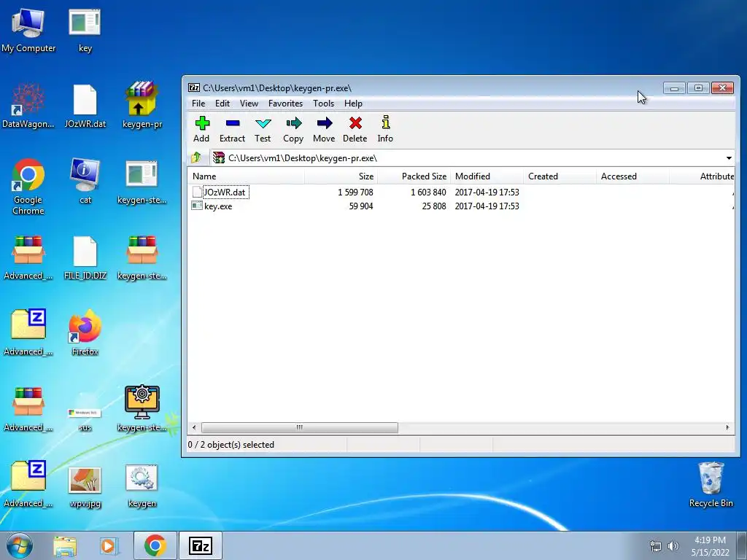The image size is (747, 560).
Task: Click the scrollbar right arrow
Action: coord(727,427)
